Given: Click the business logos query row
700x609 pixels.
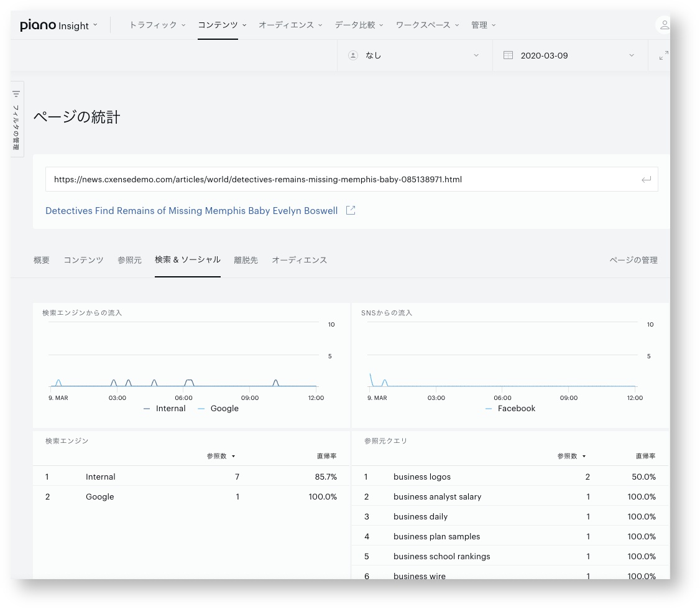Looking at the screenshot, I should 510,477.
